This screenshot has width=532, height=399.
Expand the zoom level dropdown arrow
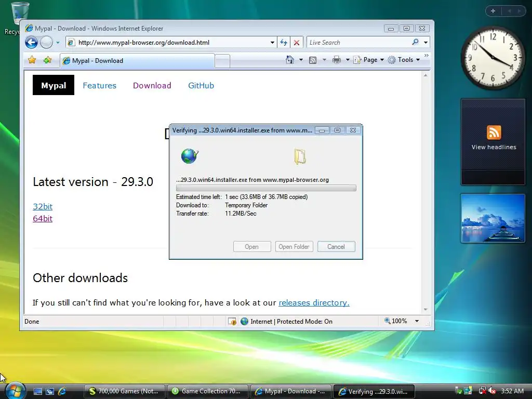coord(417,321)
